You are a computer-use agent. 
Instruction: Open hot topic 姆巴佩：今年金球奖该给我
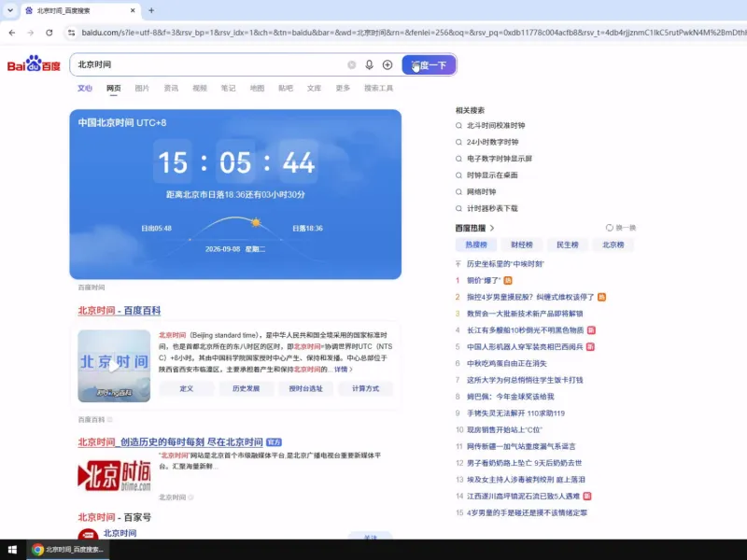[x=510, y=397]
